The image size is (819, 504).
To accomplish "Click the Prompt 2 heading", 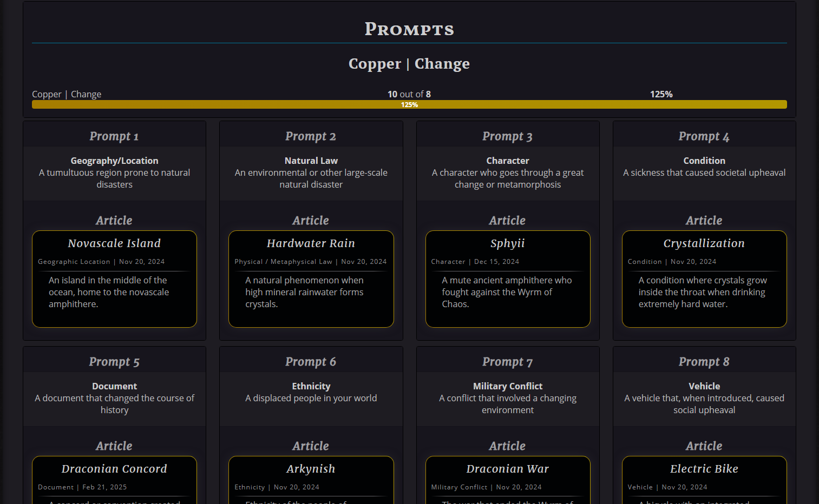I will pyautogui.click(x=311, y=136).
